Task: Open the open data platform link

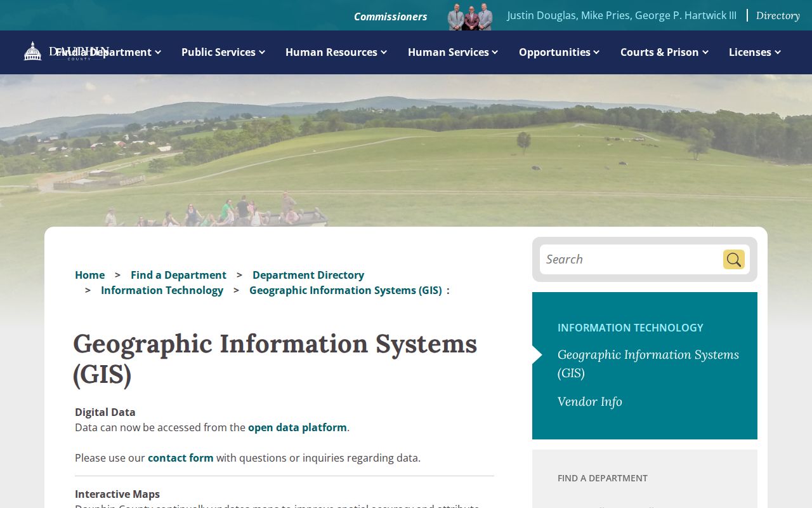Action: (298, 427)
